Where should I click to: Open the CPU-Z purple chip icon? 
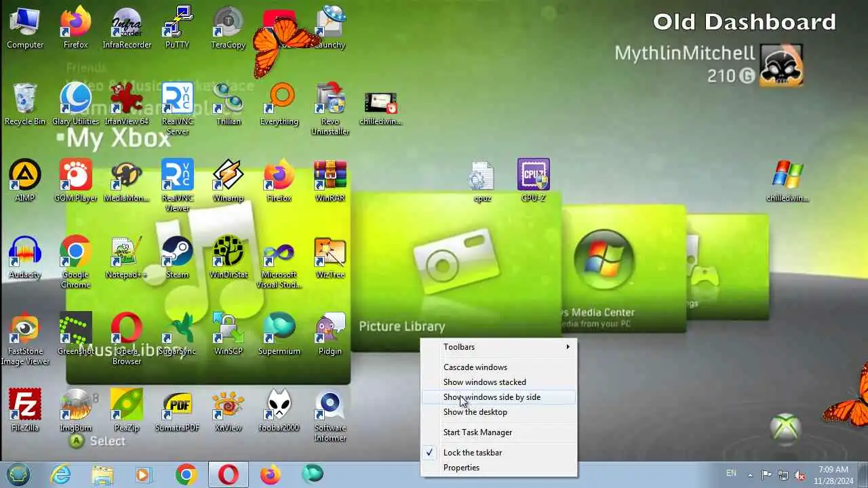[534, 181]
